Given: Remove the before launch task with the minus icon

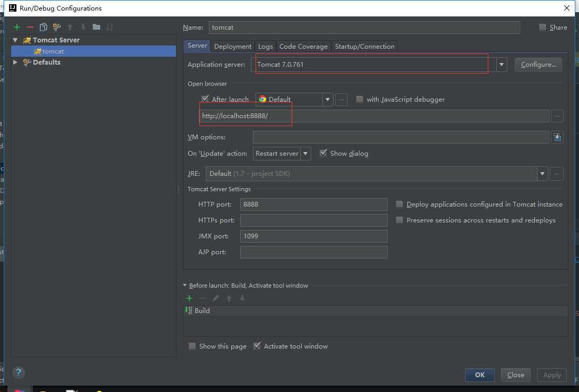Looking at the screenshot, I should point(203,298).
